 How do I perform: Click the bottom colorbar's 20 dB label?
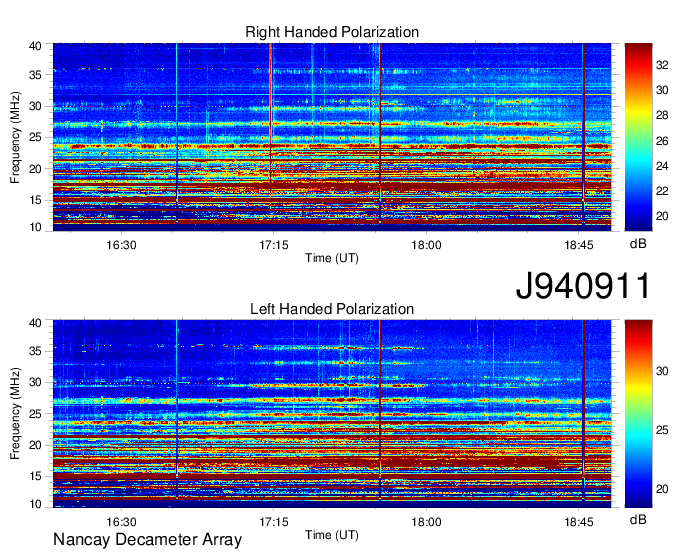tap(662, 489)
